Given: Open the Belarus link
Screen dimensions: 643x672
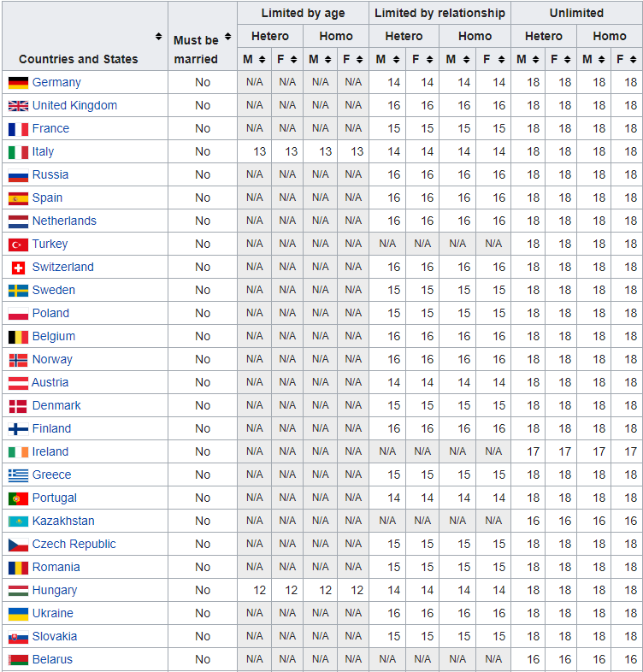Looking at the screenshot, I should point(52,659).
